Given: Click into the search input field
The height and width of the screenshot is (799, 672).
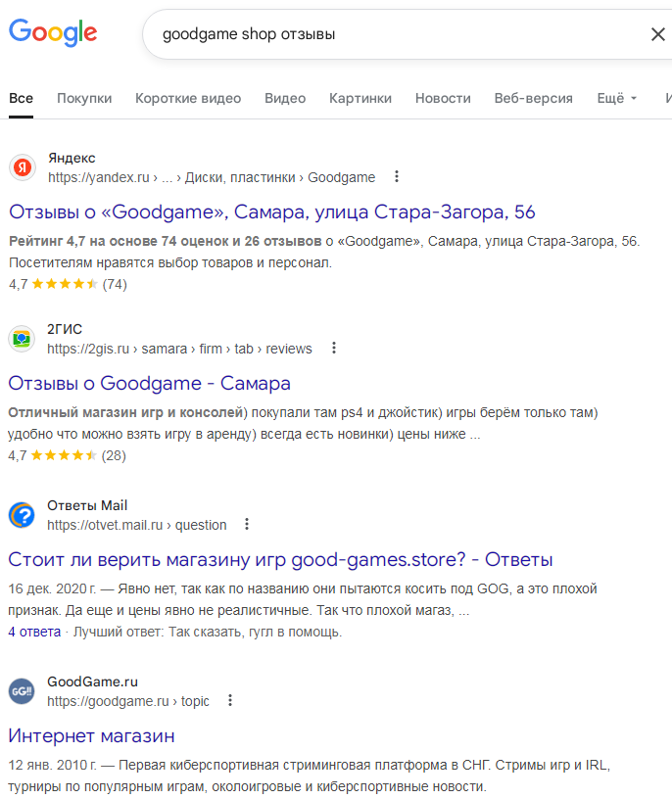Looking at the screenshot, I should point(392,34).
